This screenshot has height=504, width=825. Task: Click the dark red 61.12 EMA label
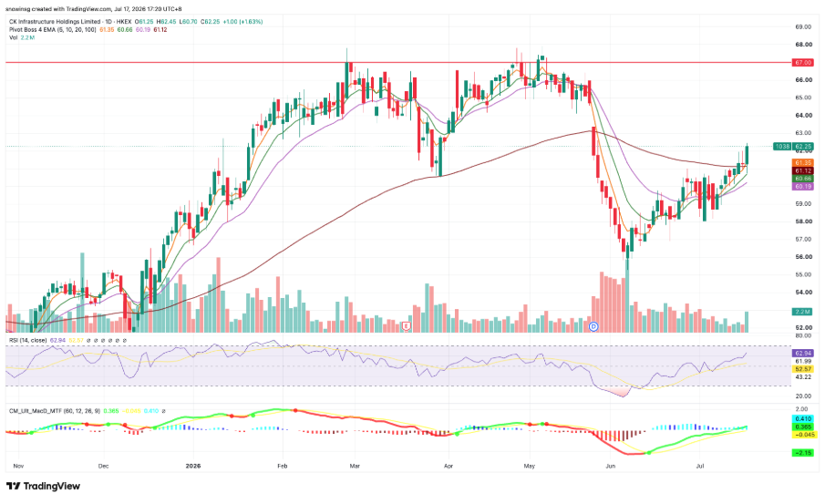coord(802,171)
